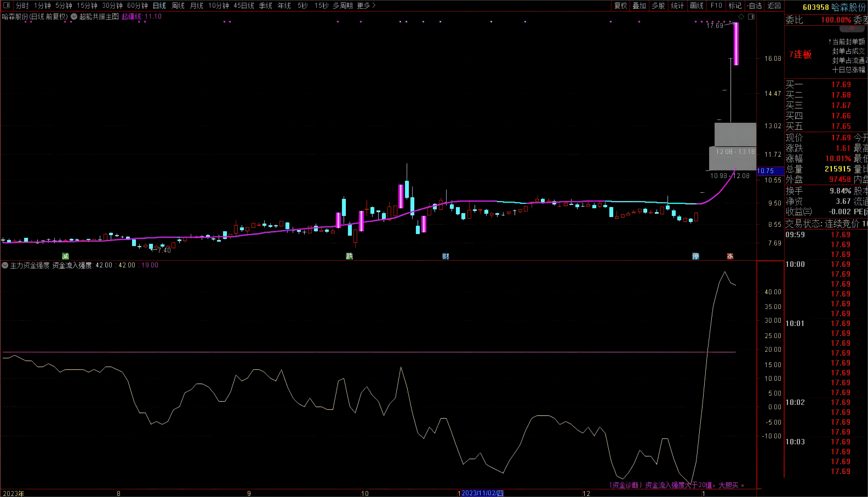Click 2023/11/02 date marker on timeline
The width and height of the screenshot is (868, 497).
tap(482, 493)
